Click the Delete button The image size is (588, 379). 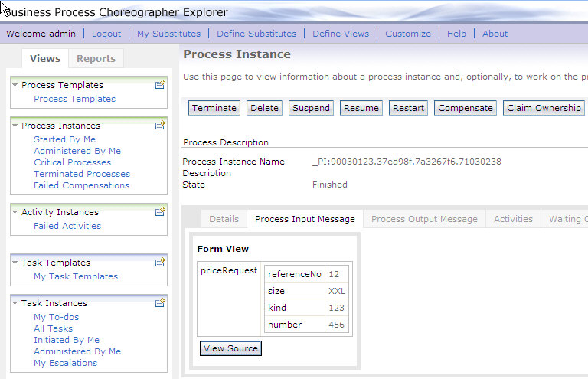(264, 108)
